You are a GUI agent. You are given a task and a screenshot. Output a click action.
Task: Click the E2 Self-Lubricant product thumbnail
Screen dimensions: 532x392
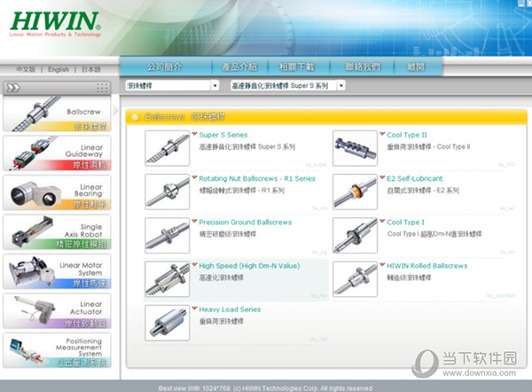coord(355,192)
